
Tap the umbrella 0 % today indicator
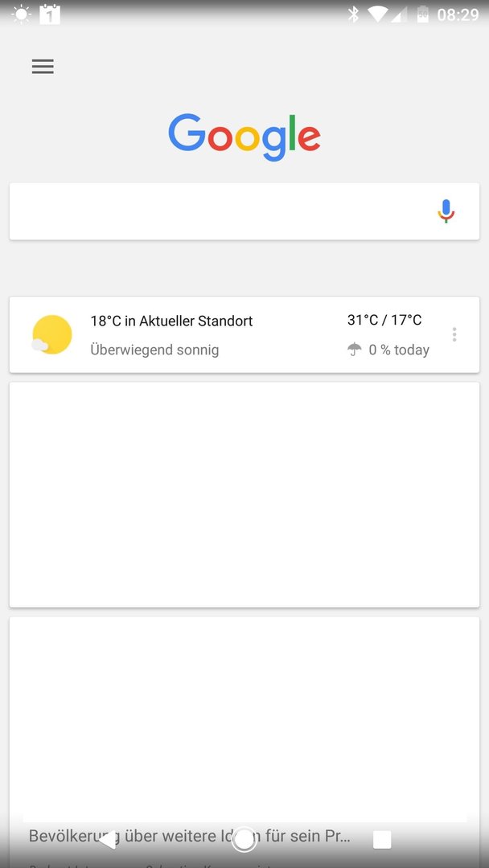388,350
